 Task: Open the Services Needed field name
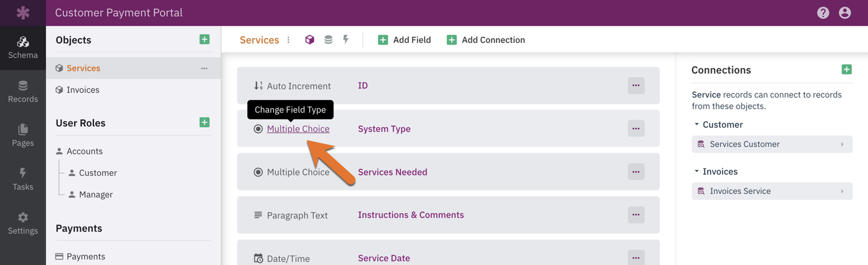coord(392,172)
